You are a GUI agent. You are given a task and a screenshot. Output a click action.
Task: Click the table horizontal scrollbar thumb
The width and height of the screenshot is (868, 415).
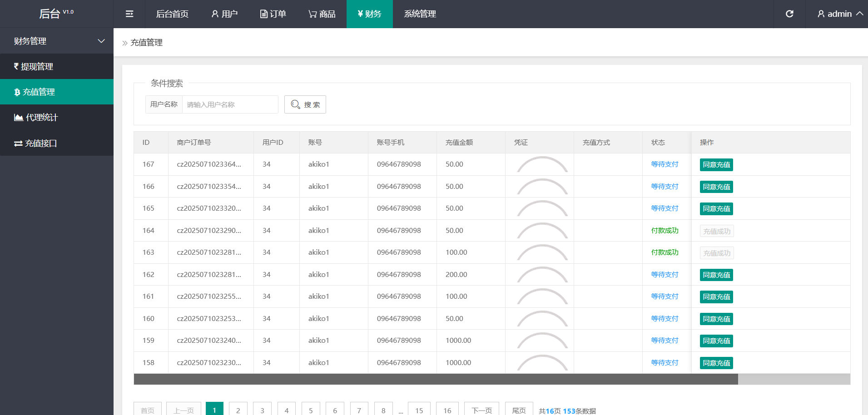click(x=436, y=379)
